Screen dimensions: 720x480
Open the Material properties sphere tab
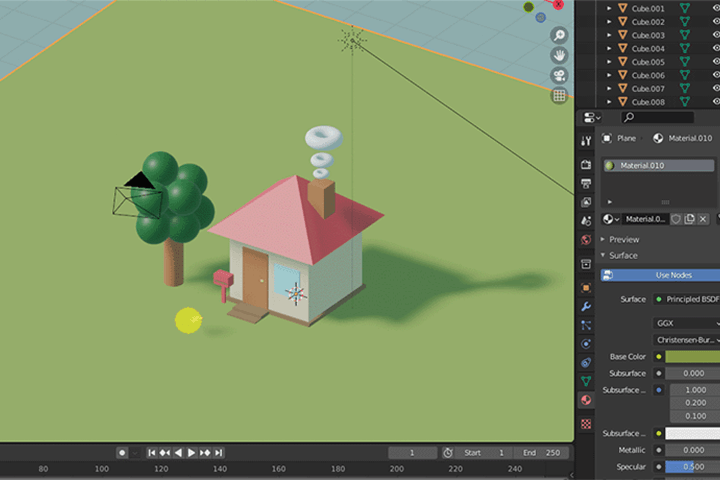(x=586, y=400)
